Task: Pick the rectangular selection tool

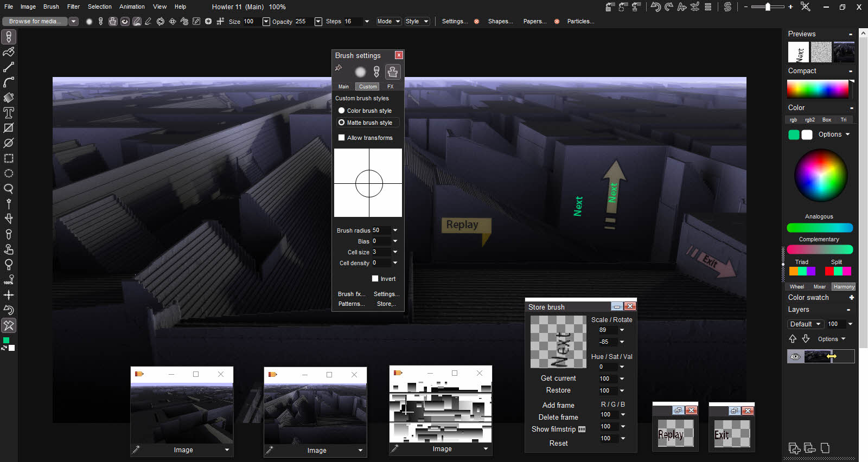Action: coord(9,158)
